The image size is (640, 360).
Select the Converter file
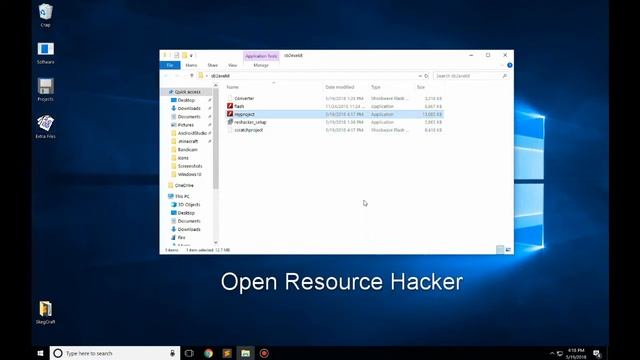pyautogui.click(x=244, y=98)
